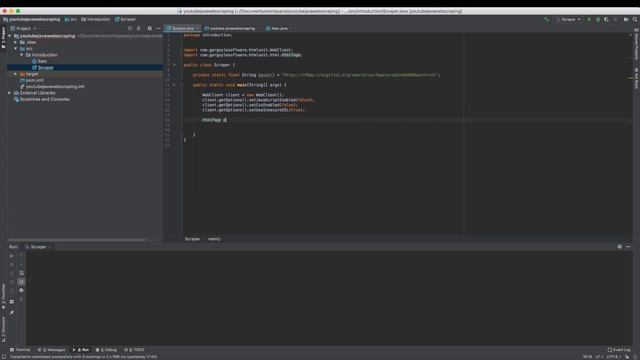The width and height of the screenshot is (640, 360).
Task: Open the Project view selector dropdown
Action: coord(24,29)
